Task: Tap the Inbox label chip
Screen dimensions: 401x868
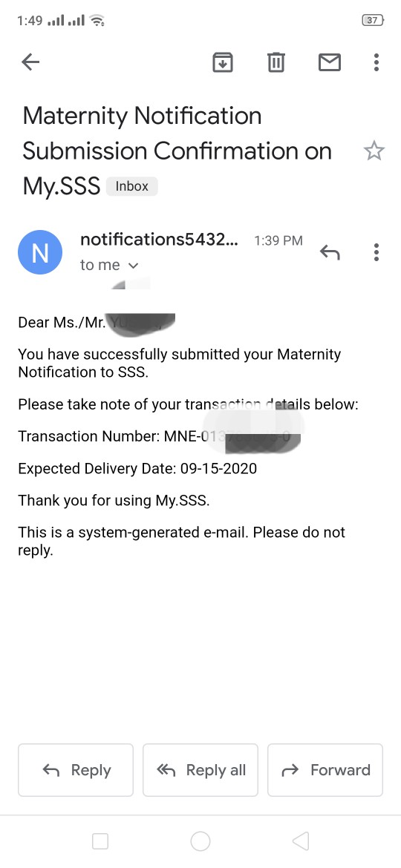Action: coord(132,186)
